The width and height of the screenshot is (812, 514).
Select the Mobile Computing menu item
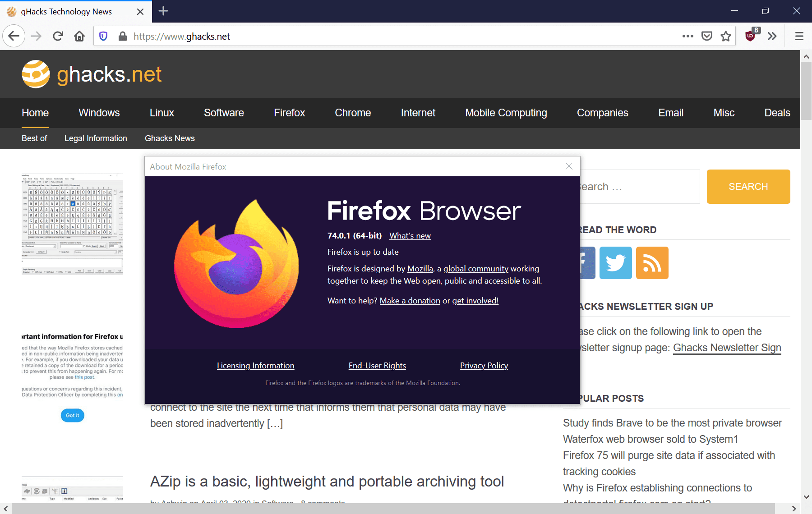point(506,113)
